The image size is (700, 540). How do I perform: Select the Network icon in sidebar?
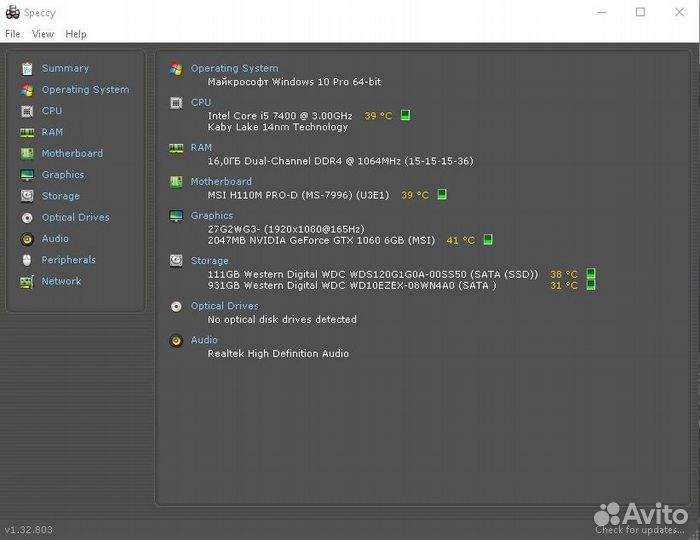click(27, 282)
